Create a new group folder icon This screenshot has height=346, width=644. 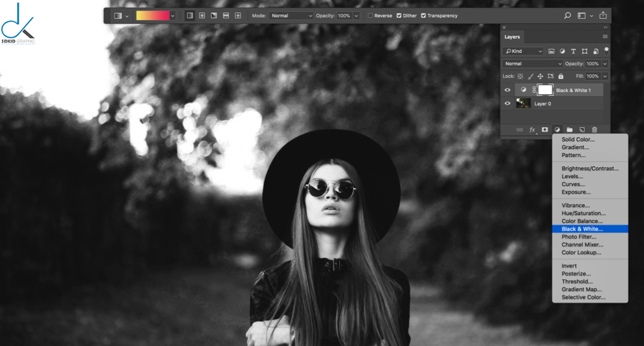(569, 130)
